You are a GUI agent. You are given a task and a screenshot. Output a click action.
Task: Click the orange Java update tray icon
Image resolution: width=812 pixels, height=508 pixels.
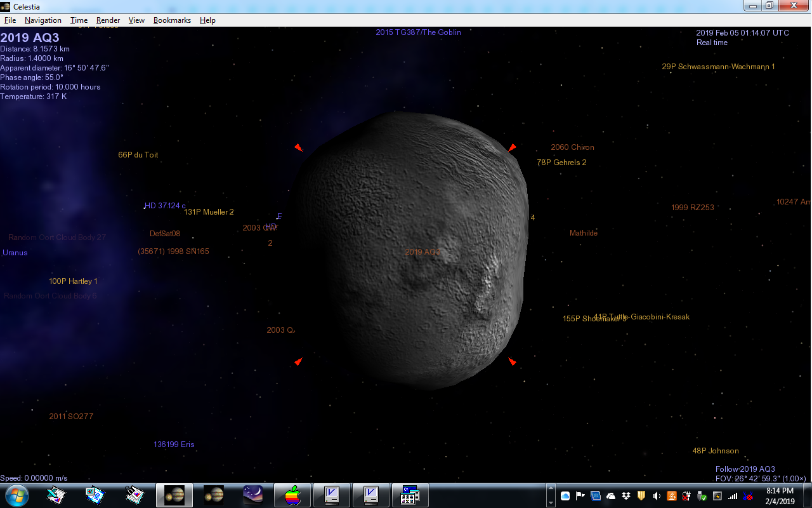[672, 496]
